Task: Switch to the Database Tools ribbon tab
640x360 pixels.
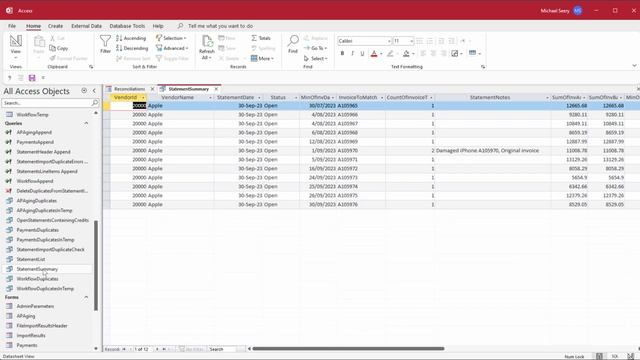Action: click(127, 26)
